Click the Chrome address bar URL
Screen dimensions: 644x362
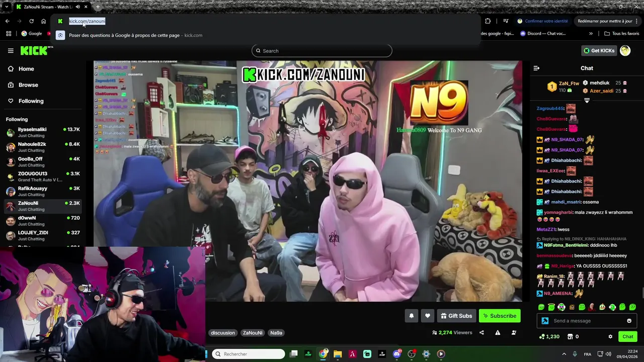[87, 21]
